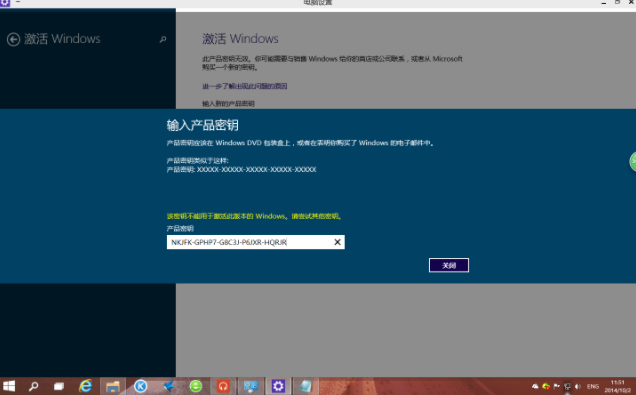This screenshot has height=395, width=636.
Task: Open File Explorer from the taskbar
Action: coord(113,386)
